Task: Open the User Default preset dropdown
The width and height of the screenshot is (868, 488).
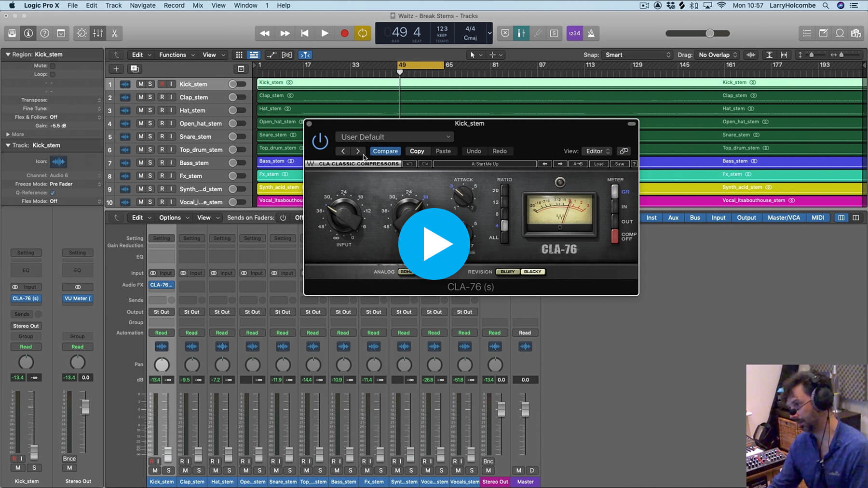Action: pos(394,137)
